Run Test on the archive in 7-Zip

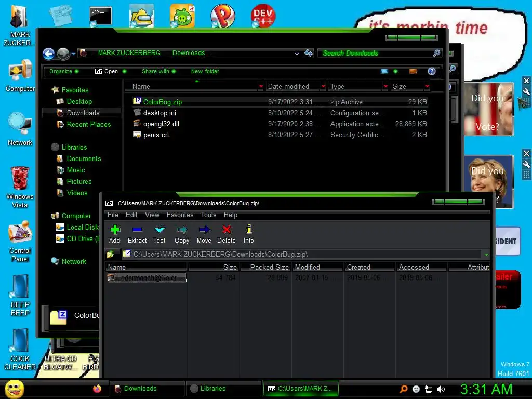(159, 234)
